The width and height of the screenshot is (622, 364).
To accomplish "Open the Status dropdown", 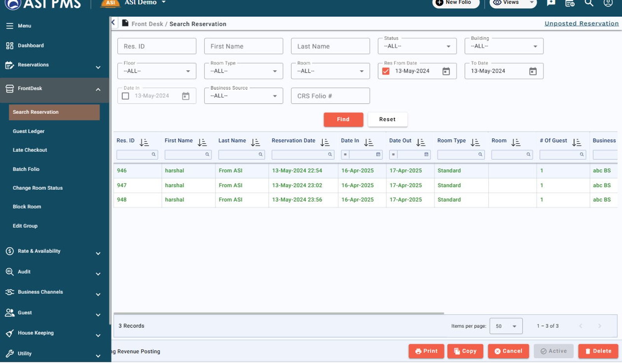I will click(x=417, y=46).
